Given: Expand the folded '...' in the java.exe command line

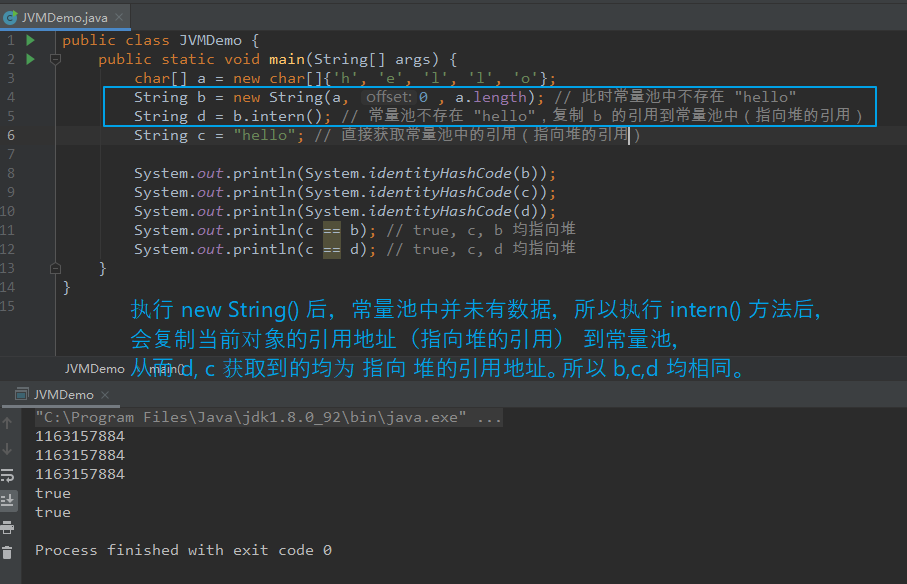Looking at the screenshot, I should coord(489,417).
